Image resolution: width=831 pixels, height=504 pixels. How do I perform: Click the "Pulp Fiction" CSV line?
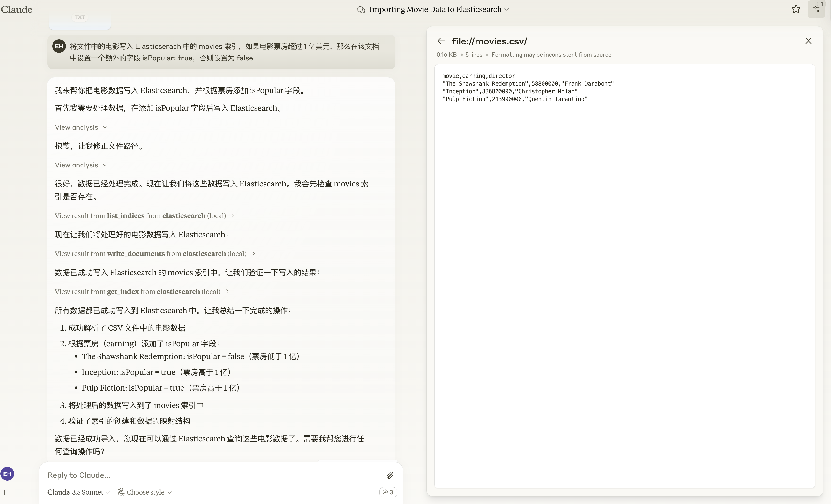(x=515, y=99)
